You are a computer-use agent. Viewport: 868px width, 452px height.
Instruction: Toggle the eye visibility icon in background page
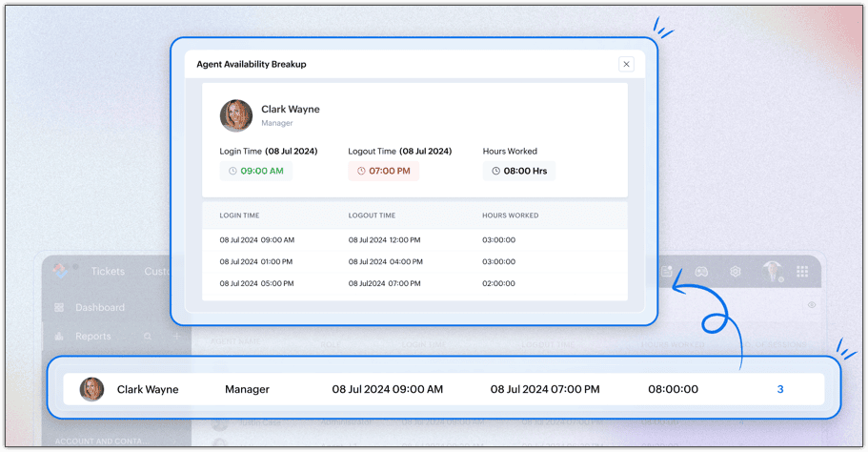coord(812,304)
